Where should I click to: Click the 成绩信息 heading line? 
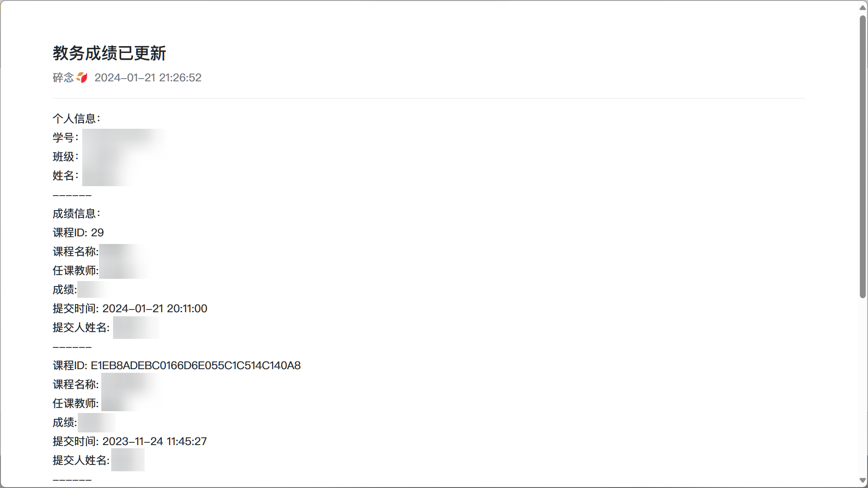tap(76, 214)
